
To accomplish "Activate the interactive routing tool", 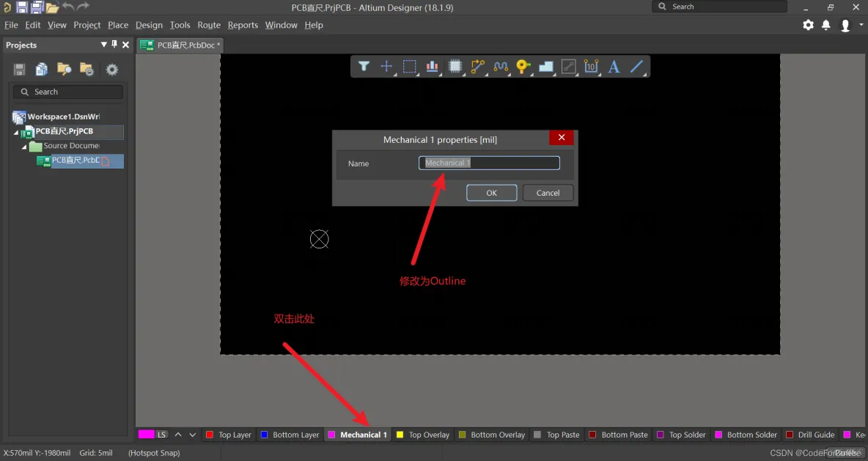I will 478,67.
